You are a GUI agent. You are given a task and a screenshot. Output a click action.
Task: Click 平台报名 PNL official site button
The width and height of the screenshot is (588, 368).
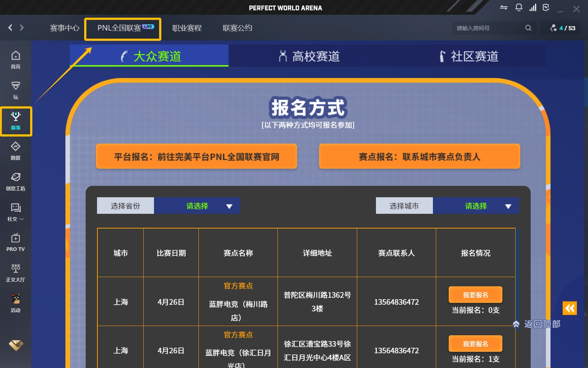[x=196, y=156]
